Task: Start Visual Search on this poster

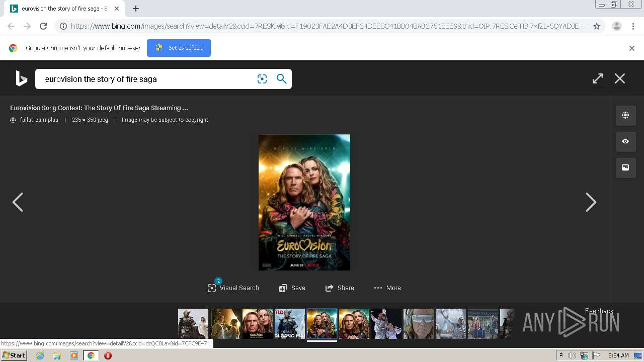Action: click(x=233, y=288)
